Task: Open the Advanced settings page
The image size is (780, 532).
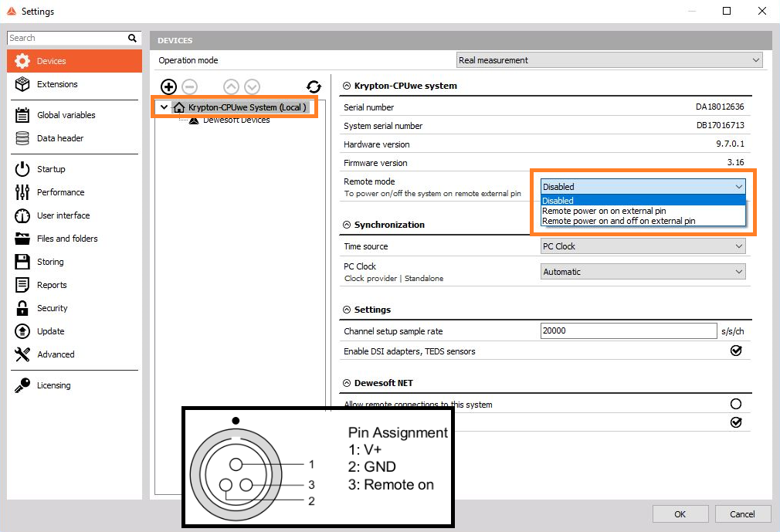Action: 75,354
